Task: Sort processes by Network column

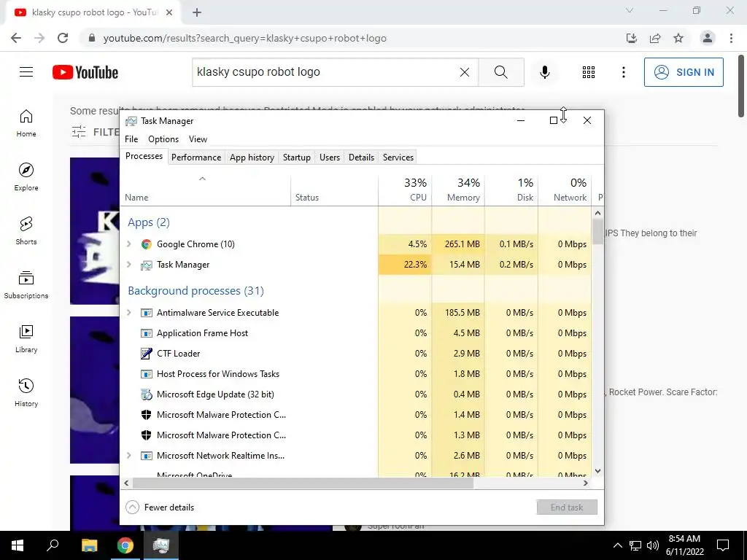Action: point(565,190)
